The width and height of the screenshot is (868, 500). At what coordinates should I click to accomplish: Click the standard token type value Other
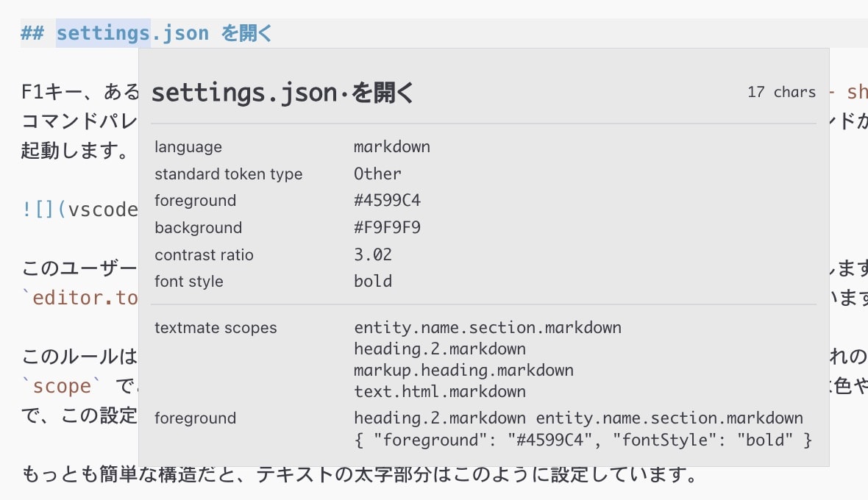tap(377, 174)
